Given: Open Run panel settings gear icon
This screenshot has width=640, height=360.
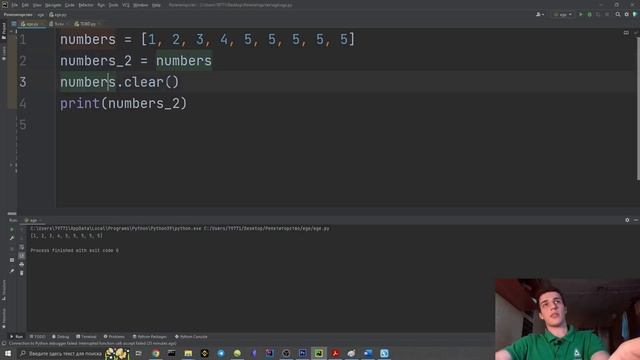Looking at the screenshot, I should tap(627, 220).
